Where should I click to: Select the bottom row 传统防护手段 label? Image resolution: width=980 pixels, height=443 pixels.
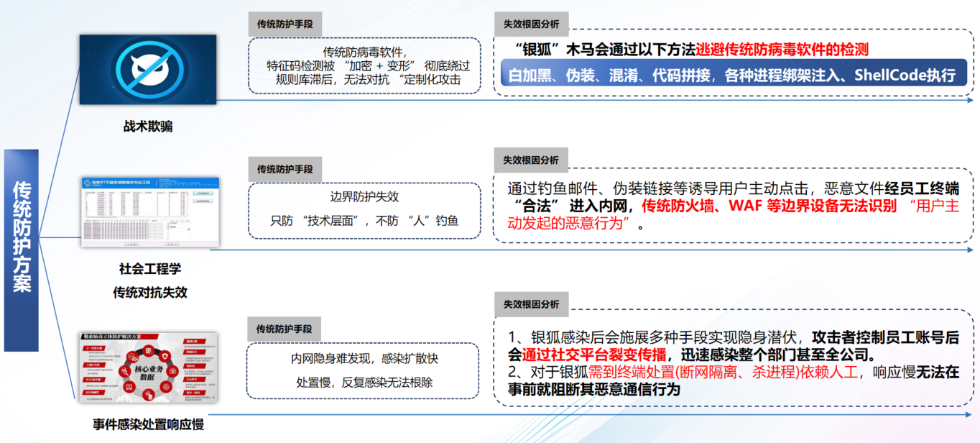284,329
